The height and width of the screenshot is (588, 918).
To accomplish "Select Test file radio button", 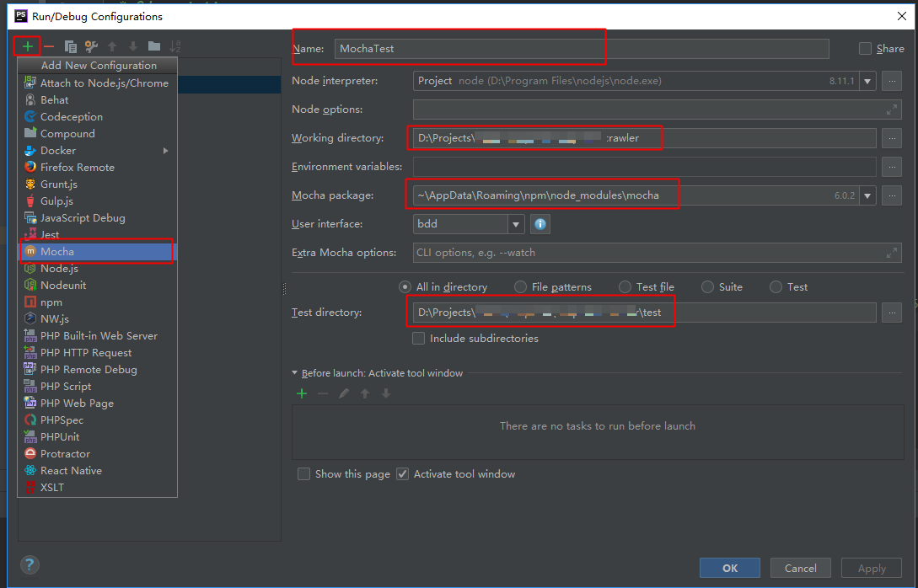I will tap(625, 286).
